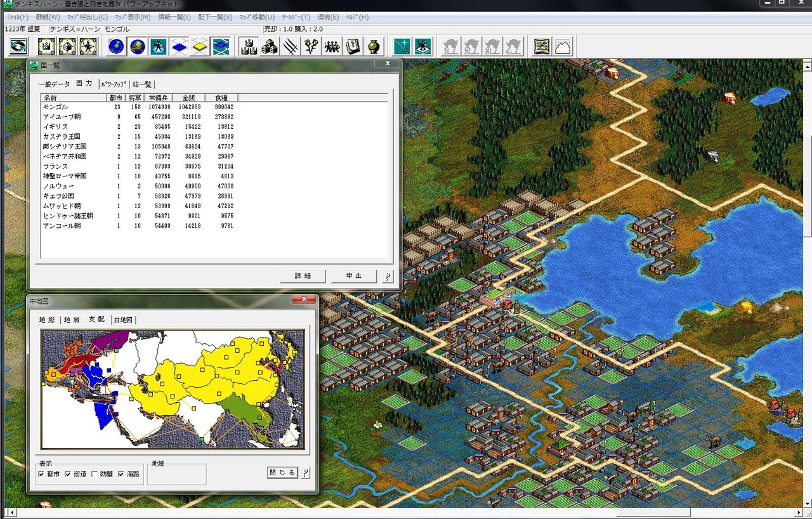Viewport: 812px width, 519px height.
Task: Sort the list by 金銭 column header
Action: (x=188, y=98)
